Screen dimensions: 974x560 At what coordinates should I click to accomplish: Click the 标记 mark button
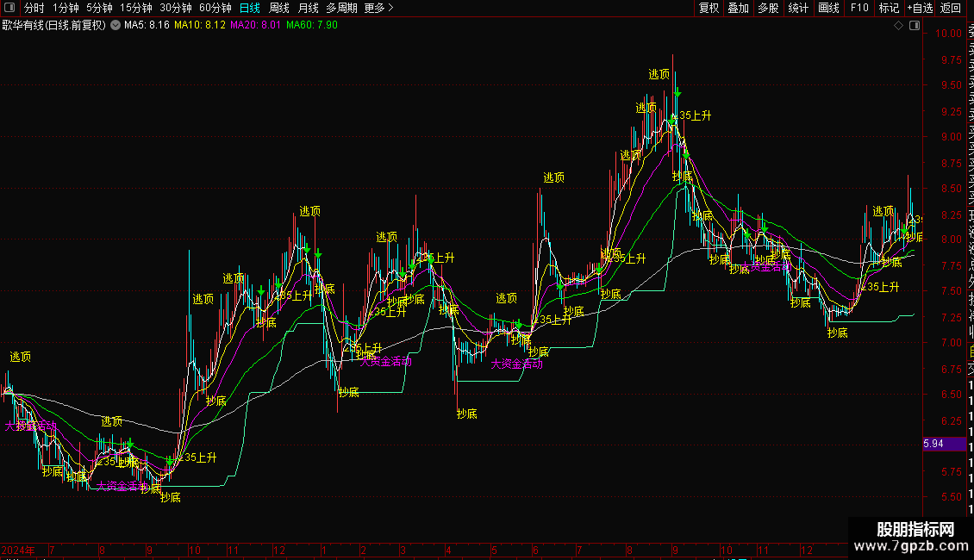click(889, 8)
